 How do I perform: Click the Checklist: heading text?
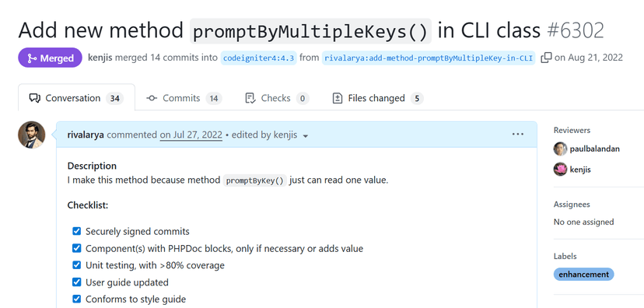point(87,205)
